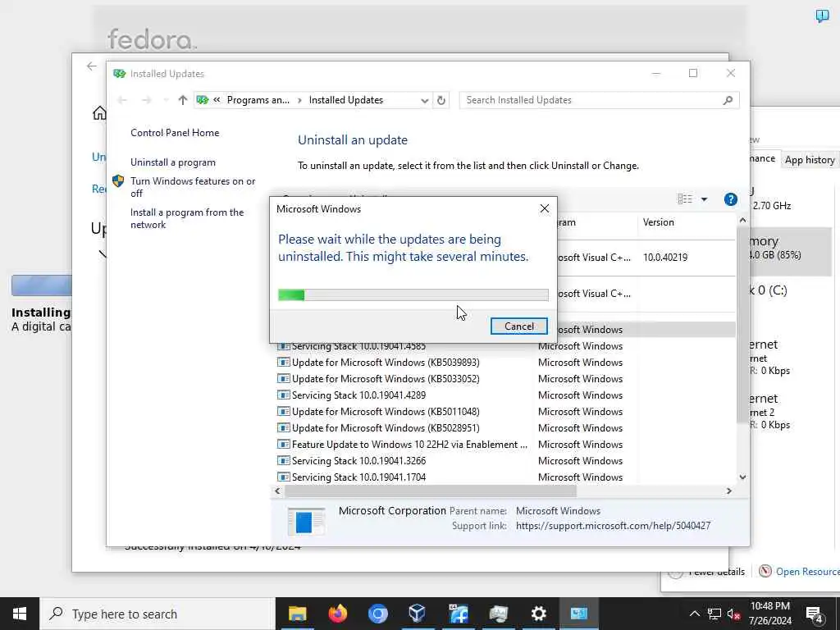
Task: Click the network tray icon
Action: coord(714,614)
